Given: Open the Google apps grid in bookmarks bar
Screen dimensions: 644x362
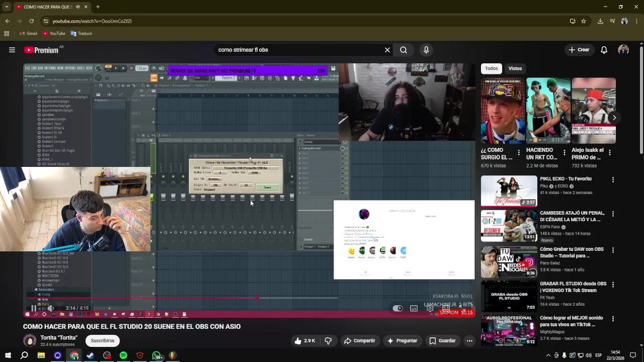Looking at the screenshot, I should coord(7,34).
